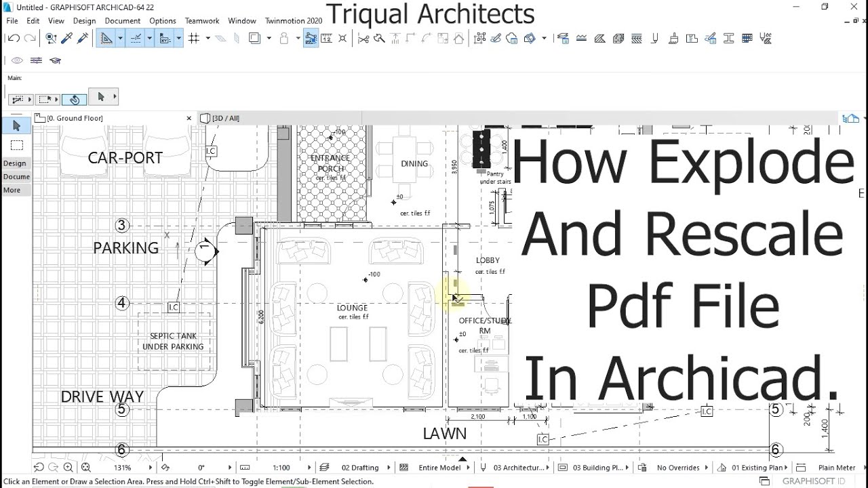Click the Trace Reference overlapping squares icon

tap(255, 39)
